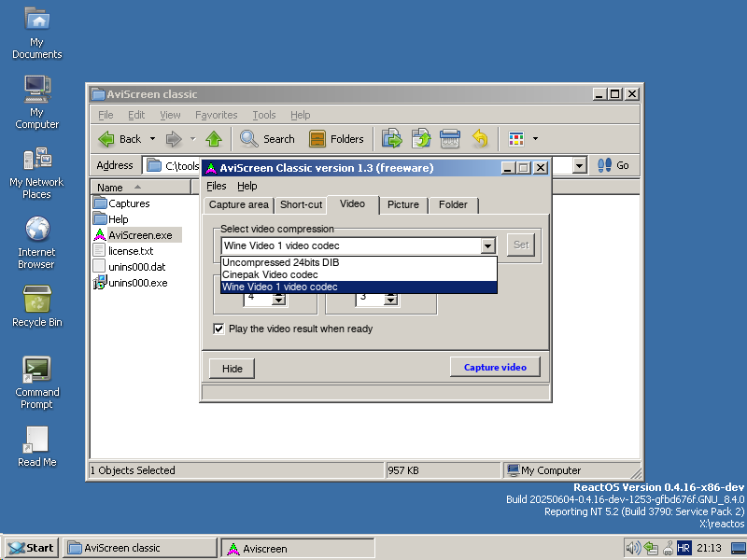Expand the Back history dropdown arrow
The height and width of the screenshot is (560, 747).
click(x=152, y=139)
